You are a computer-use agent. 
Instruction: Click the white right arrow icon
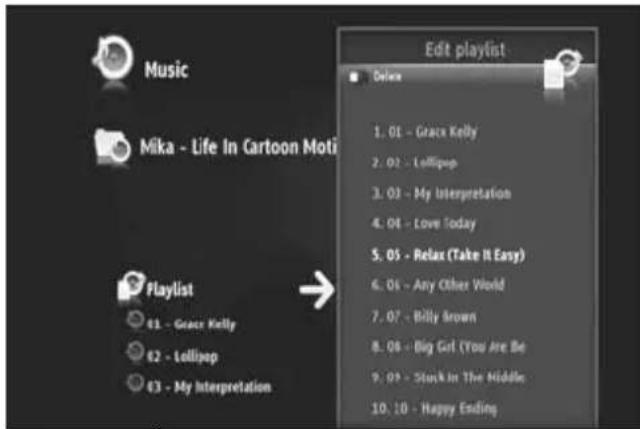pyautogui.click(x=317, y=289)
